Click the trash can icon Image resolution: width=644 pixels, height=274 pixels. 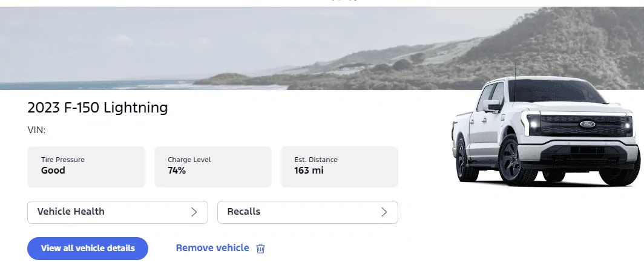pyautogui.click(x=261, y=249)
